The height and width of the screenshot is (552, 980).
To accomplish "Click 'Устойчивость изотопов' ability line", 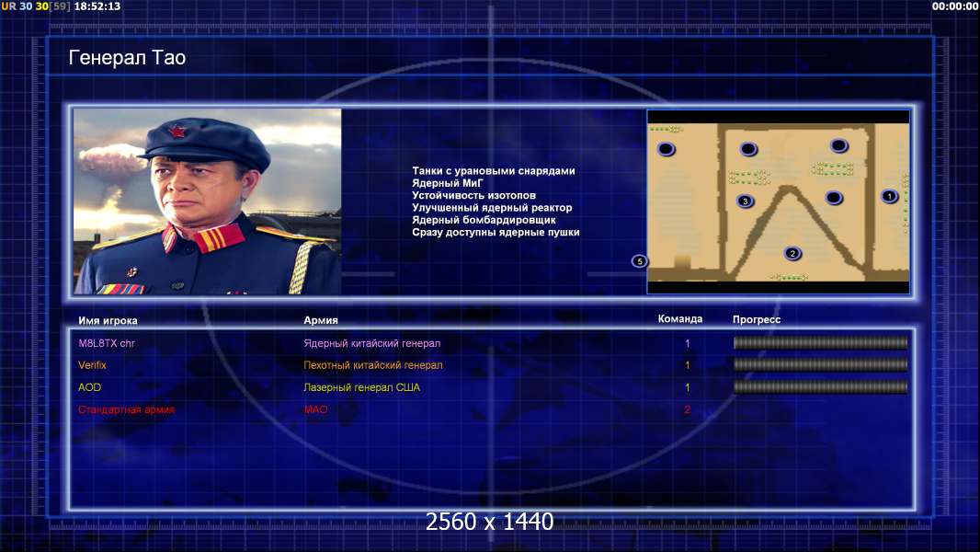I will pos(473,195).
